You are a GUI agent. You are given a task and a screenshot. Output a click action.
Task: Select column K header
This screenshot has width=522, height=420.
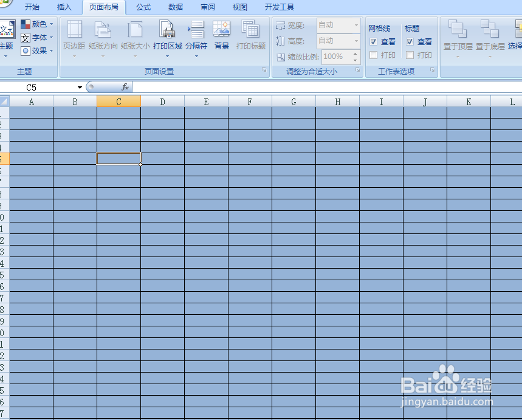[469, 102]
